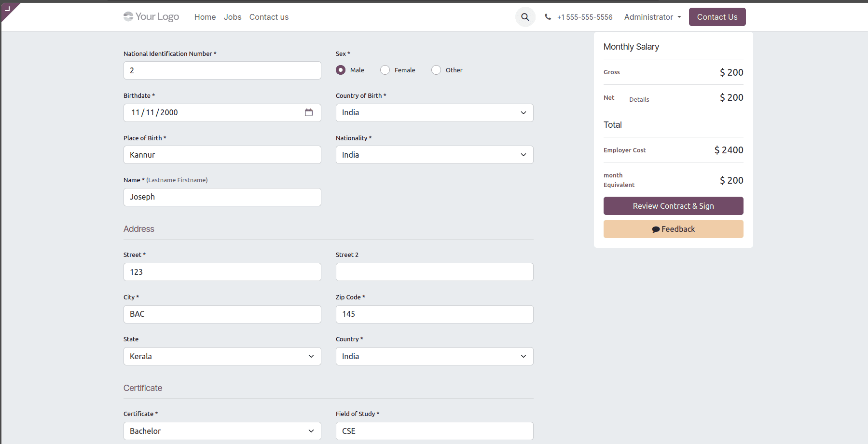Screen dimensions: 868x444
Task: Select the Male radio button
Action: pos(341,70)
